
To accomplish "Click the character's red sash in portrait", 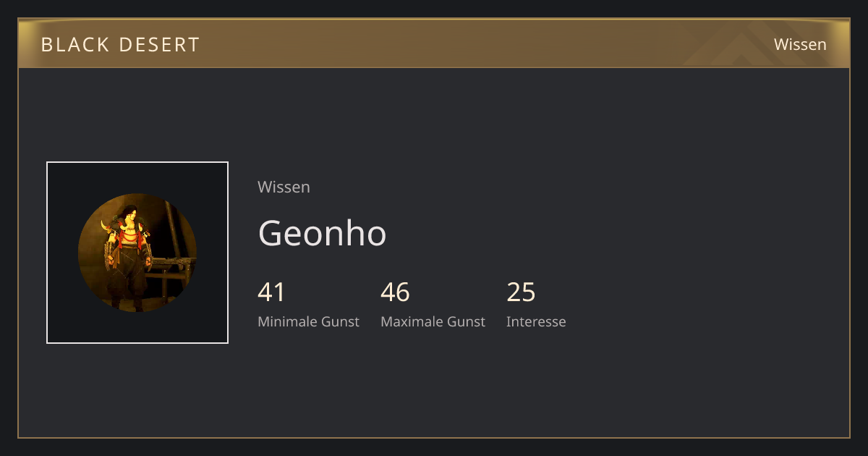I will point(129,237).
